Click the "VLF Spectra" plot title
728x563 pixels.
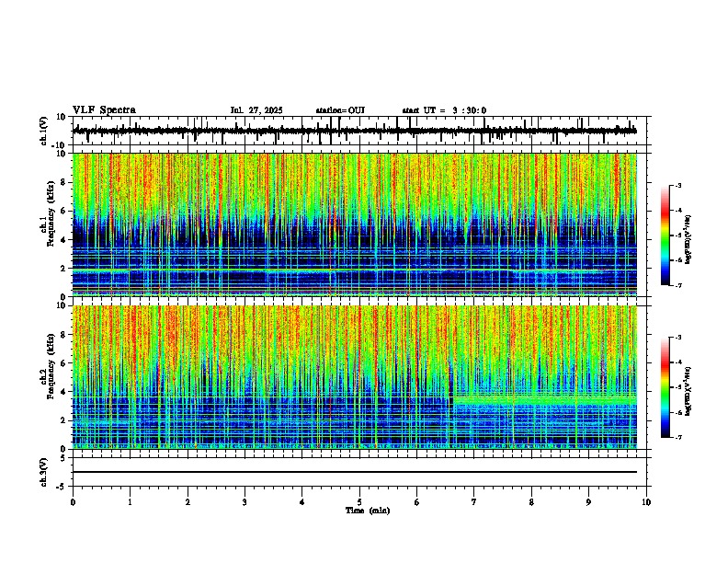104,110
